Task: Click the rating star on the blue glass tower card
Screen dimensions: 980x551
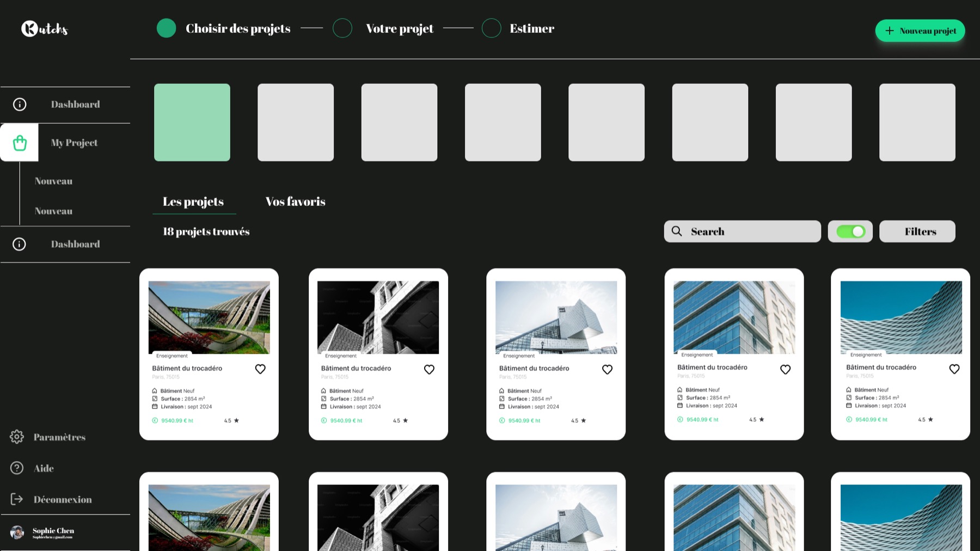Action: click(x=762, y=419)
